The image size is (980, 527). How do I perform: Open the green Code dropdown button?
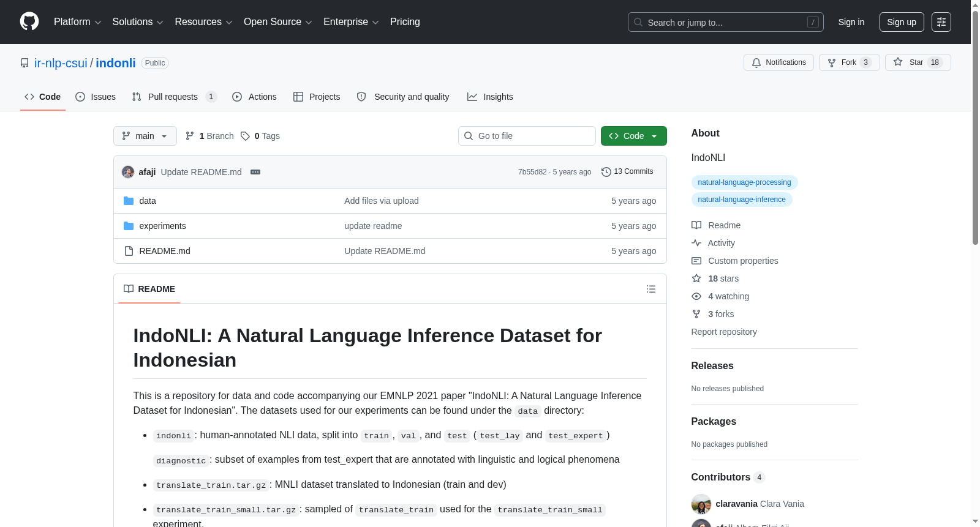point(634,136)
